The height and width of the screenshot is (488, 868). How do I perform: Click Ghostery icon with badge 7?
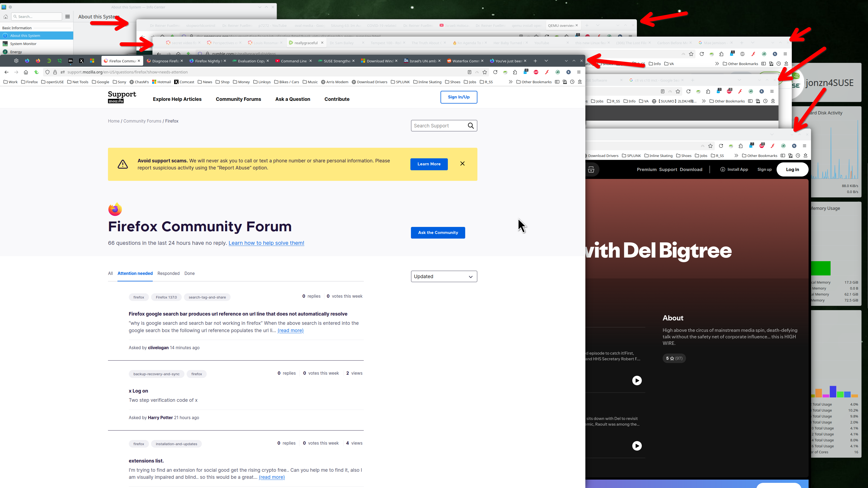[751, 146]
